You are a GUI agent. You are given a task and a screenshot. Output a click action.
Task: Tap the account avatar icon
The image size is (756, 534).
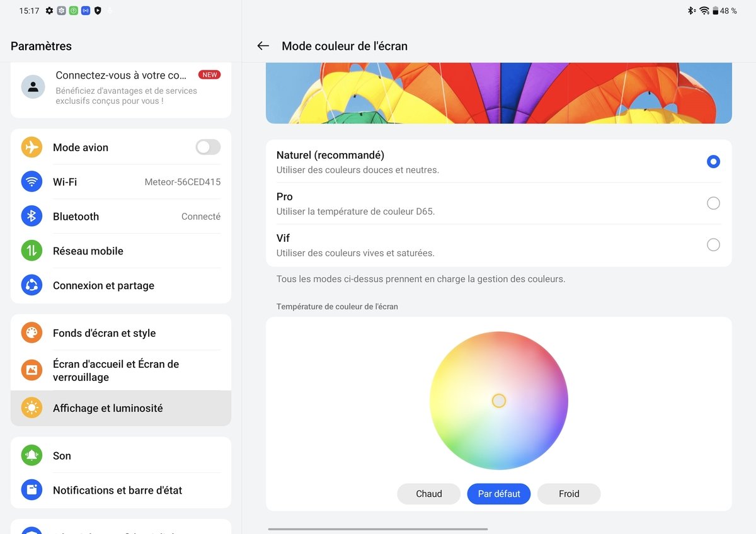coord(33,87)
